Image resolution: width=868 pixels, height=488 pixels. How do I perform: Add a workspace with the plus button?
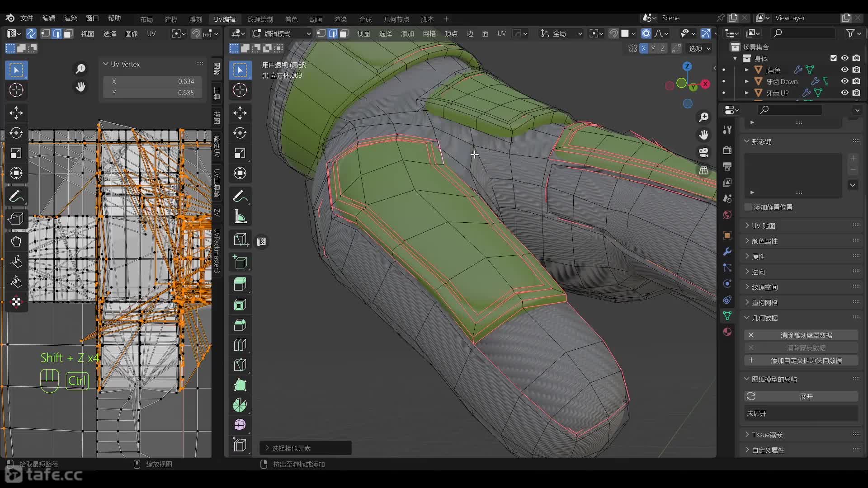point(446,19)
